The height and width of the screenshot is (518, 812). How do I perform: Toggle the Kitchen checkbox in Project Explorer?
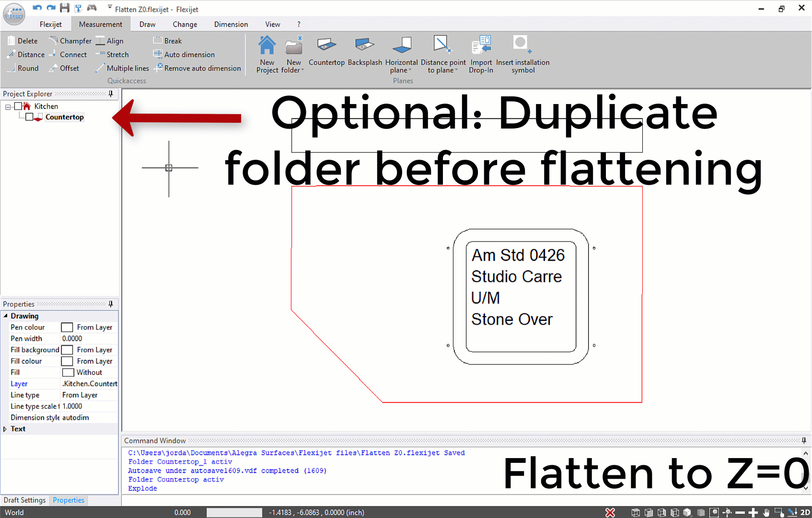(x=19, y=106)
